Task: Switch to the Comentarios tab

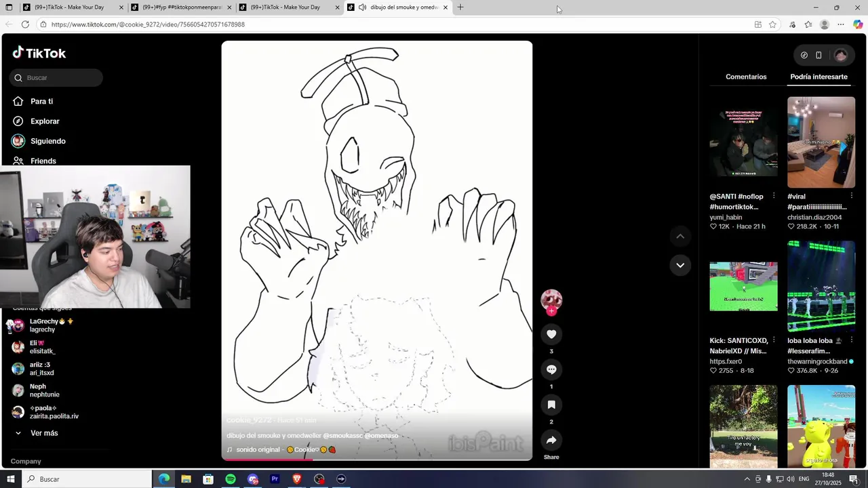Action: [x=746, y=77]
